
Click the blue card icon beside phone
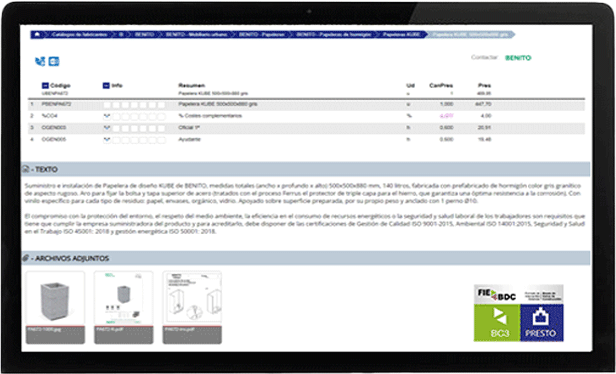tap(54, 62)
